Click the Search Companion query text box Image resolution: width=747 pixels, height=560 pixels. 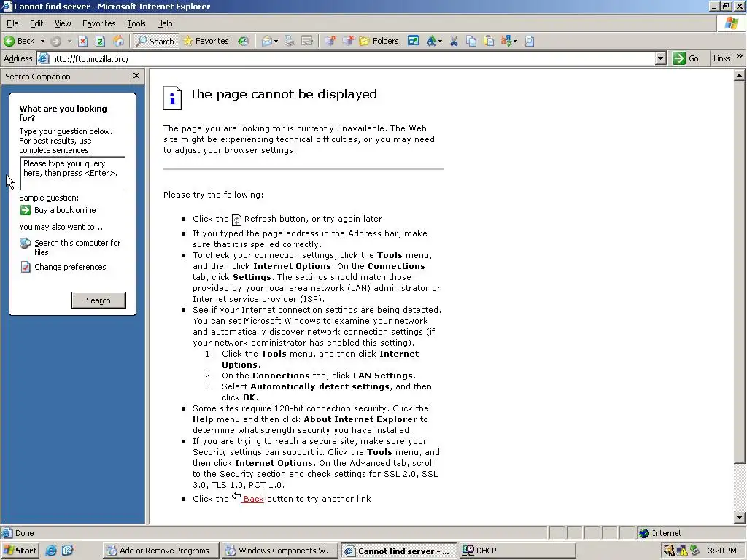pyautogui.click(x=72, y=174)
